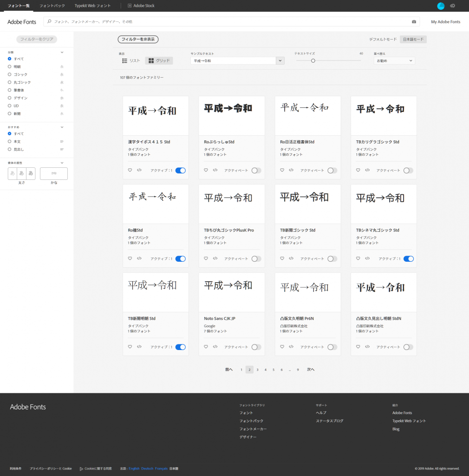This screenshot has height=476, width=469.
Task: Open the フォント一覧 tab
Action: click(19, 6)
